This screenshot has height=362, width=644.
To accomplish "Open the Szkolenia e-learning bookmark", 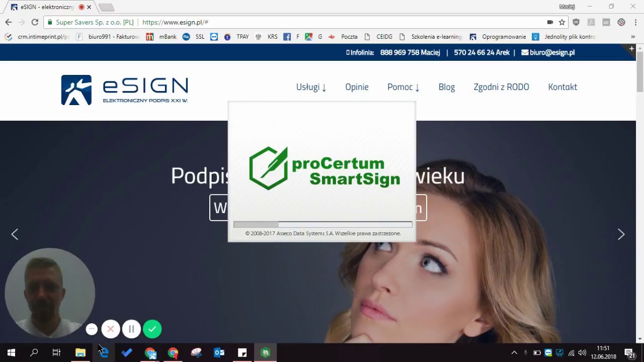I will [x=430, y=37].
